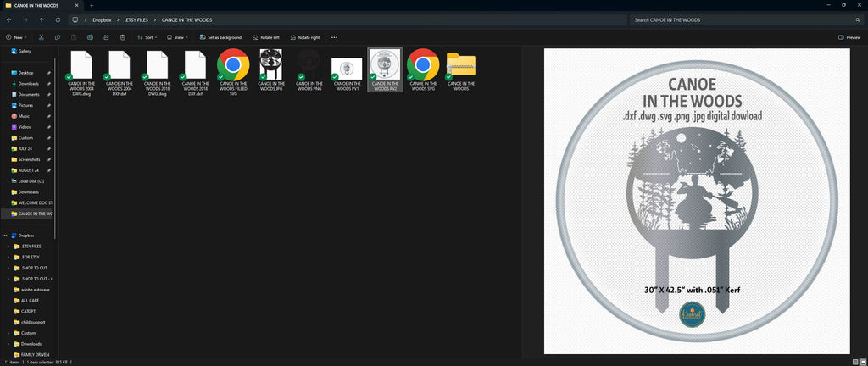Click Set as background button
This screenshot has height=366, width=868.
[x=220, y=37]
